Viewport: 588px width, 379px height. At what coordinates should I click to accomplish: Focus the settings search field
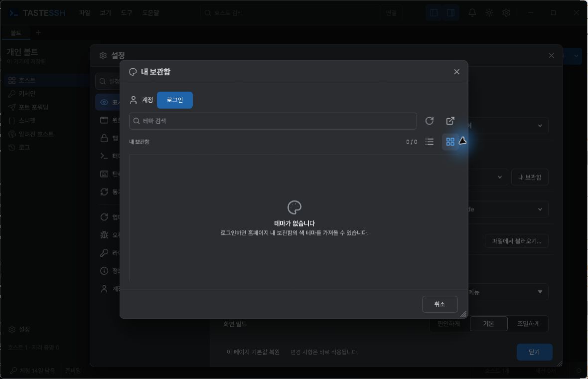108,81
